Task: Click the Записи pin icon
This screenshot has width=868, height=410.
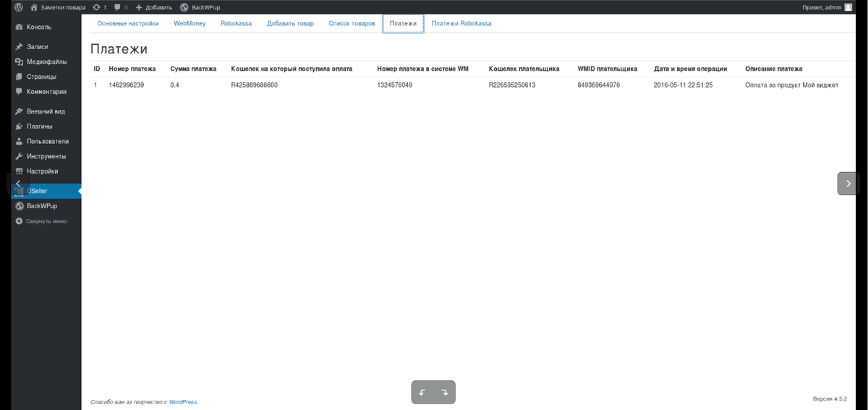Action: click(19, 46)
